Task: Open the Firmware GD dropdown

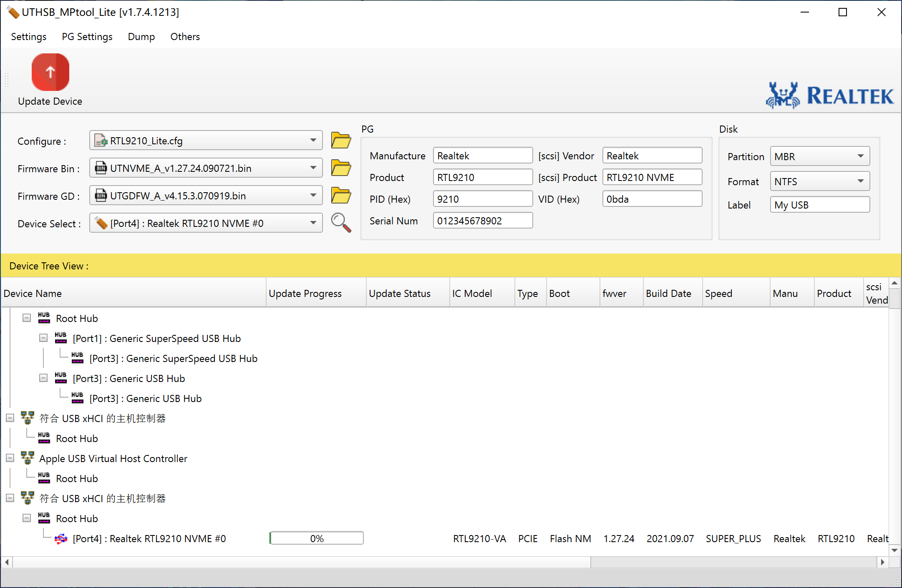Action: [206, 196]
